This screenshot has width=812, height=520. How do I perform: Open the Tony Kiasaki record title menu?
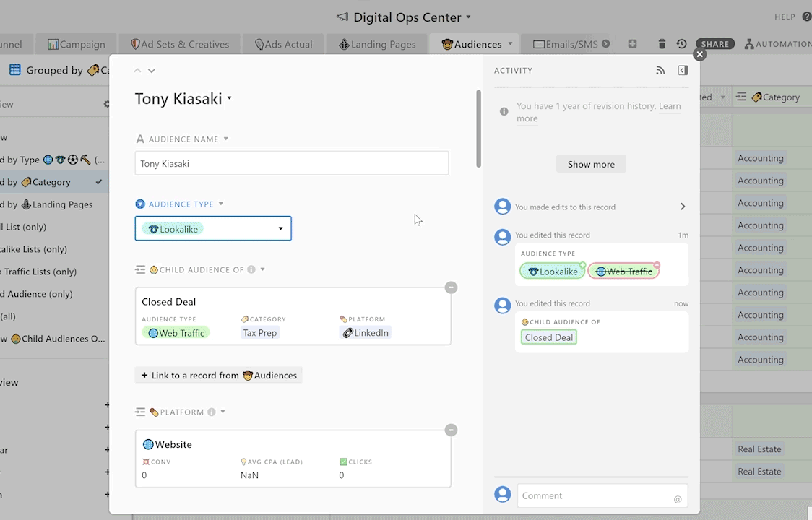click(x=230, y=99)
